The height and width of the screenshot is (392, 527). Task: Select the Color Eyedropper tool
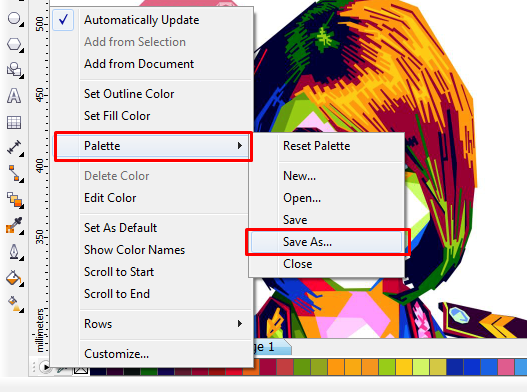tap(14, 225)
